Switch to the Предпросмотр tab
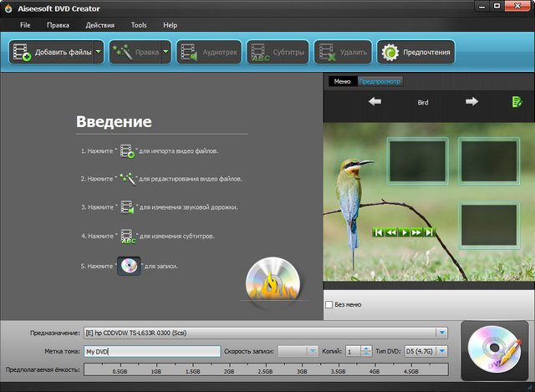Image resolution: width=535 pixels, height=392 pixels. click(380, 81)
